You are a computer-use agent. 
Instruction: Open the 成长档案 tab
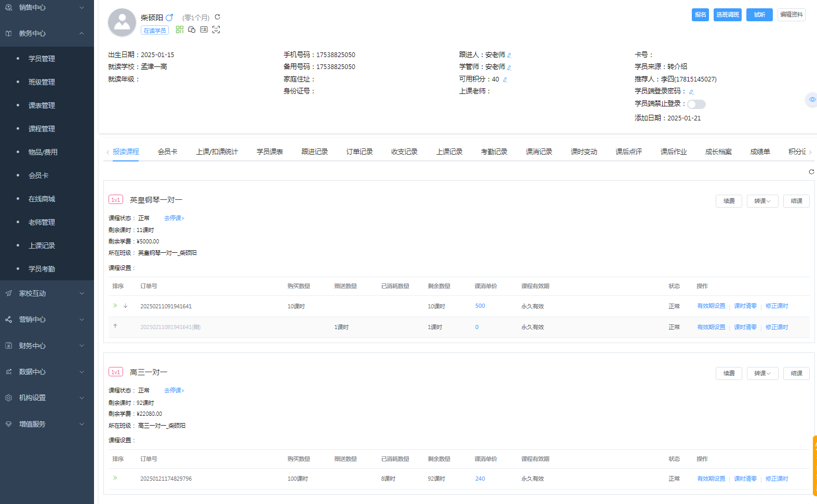[718, 152]
